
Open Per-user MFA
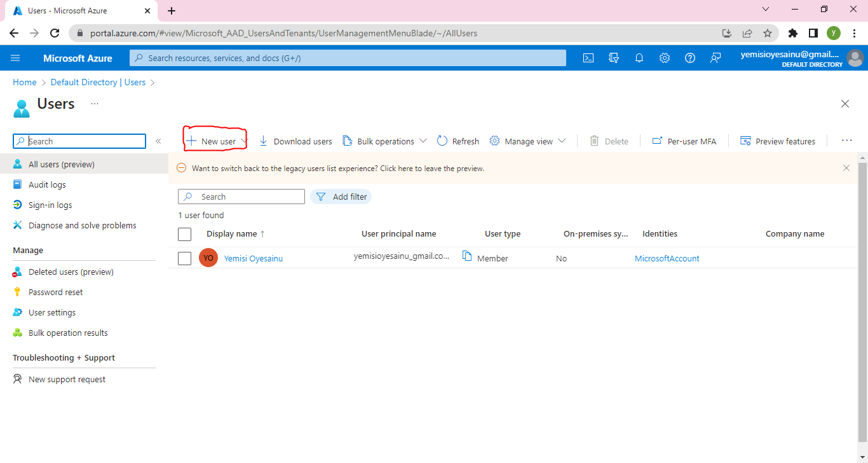coord(684,141)
